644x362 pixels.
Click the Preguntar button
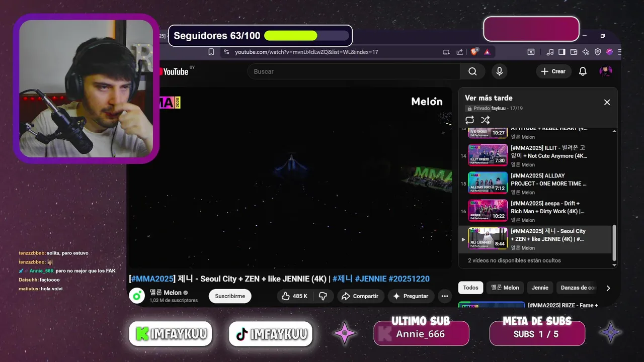[411, 296]
